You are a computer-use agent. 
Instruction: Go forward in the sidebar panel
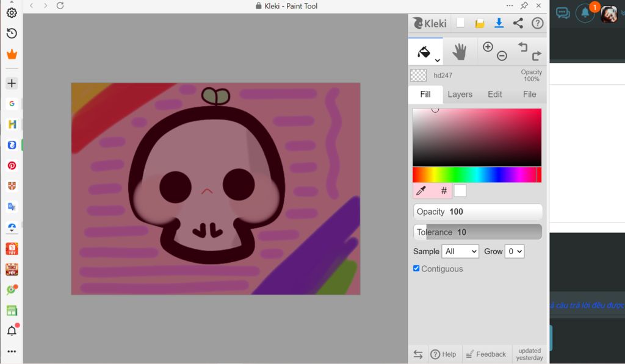(x=45, y=5)
